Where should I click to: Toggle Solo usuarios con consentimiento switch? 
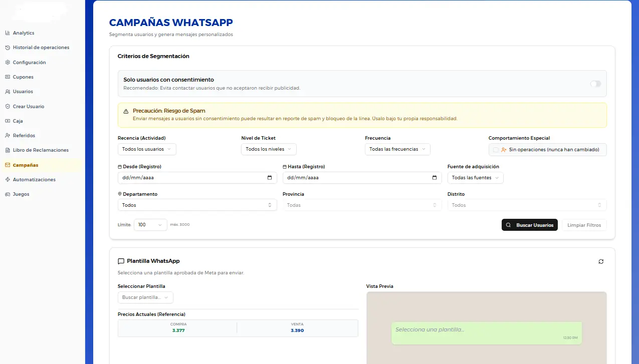click(x=595, y=84)
